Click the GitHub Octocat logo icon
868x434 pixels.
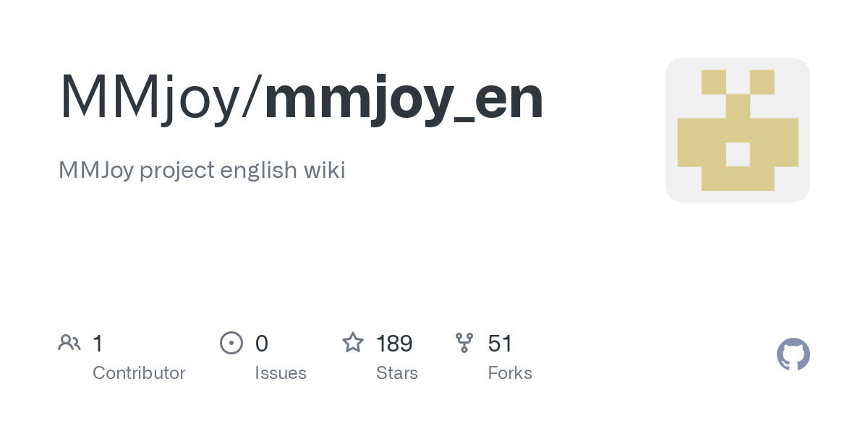(x=793, y=354)
